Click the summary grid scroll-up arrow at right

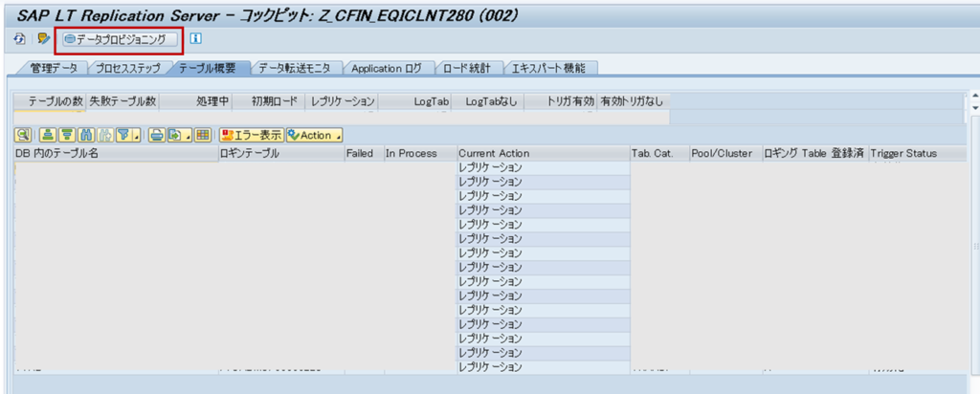(x=975, y=97)
